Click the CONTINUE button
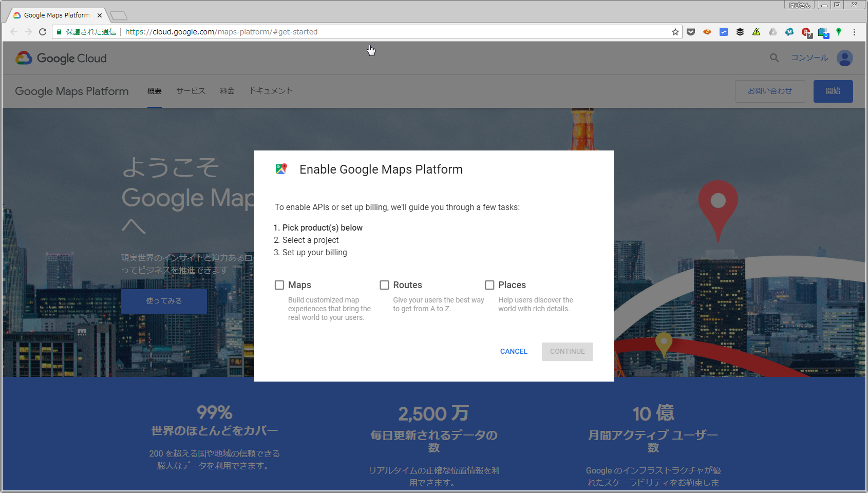This screenshot has width=868, height=493. (x=568, y=352)
